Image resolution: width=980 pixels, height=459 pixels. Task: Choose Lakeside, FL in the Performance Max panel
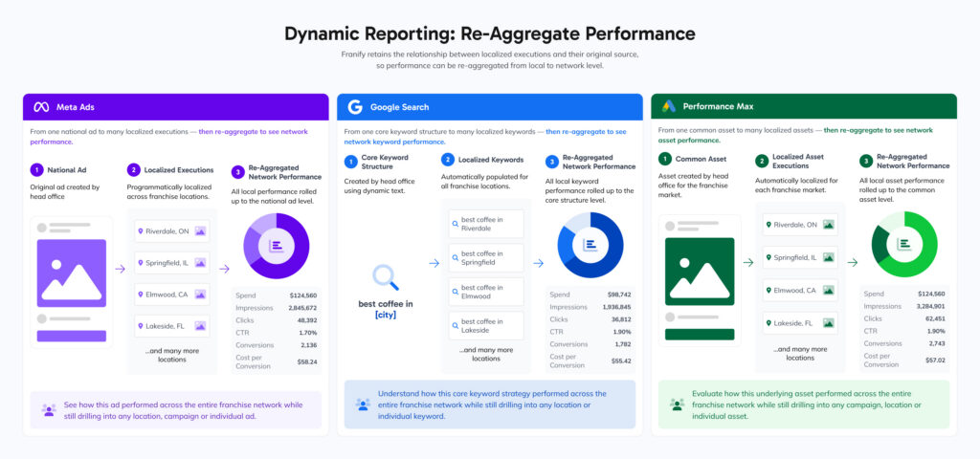[800, 323]
